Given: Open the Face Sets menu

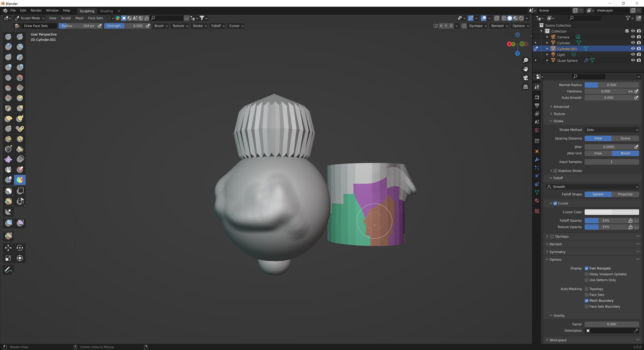Looking at the screenshot, I should [95, 18].
